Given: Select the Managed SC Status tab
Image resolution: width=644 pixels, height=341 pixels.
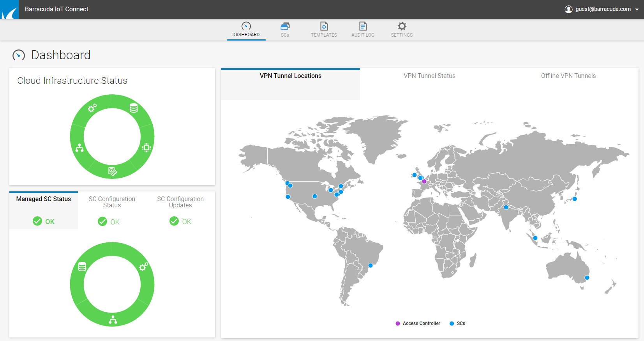Looking at the screenshot, I should pos(44,210).
